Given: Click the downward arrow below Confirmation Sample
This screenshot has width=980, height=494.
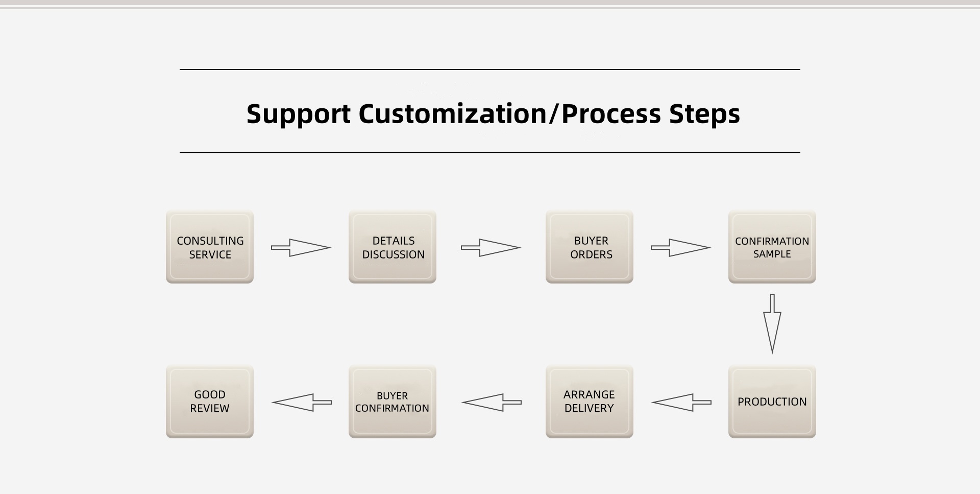Looking at the screenshot, I should point(772,323).
